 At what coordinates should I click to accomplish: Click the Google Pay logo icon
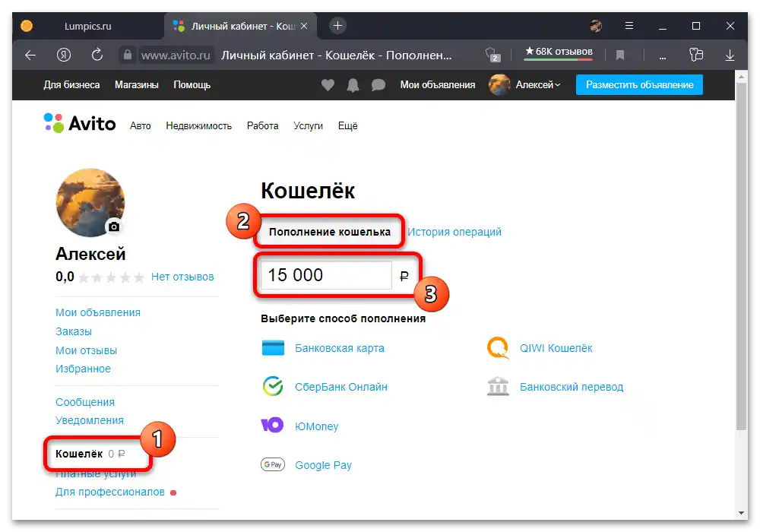(x=273, y=464)
